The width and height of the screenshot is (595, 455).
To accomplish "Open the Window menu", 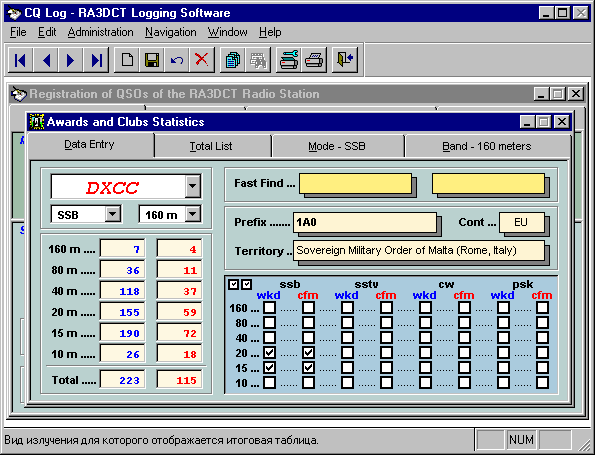I will pos(228,32).
